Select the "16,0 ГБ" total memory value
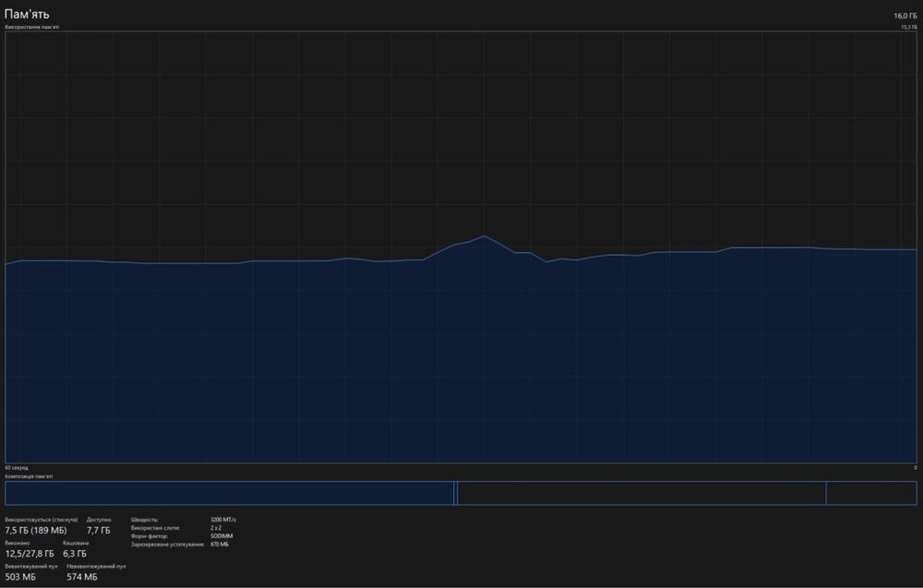Screen dimensions: 923x588 tap(905, 16)
